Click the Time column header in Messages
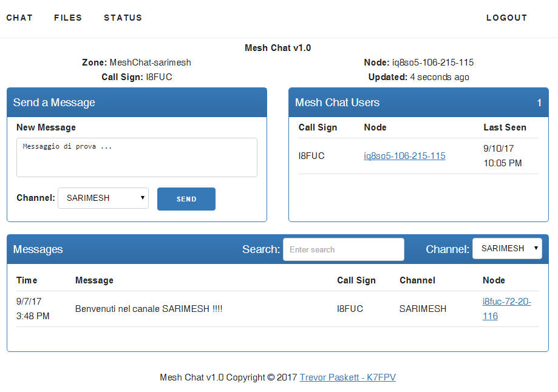This screenshot has width=558, height=392. point(27,280)
